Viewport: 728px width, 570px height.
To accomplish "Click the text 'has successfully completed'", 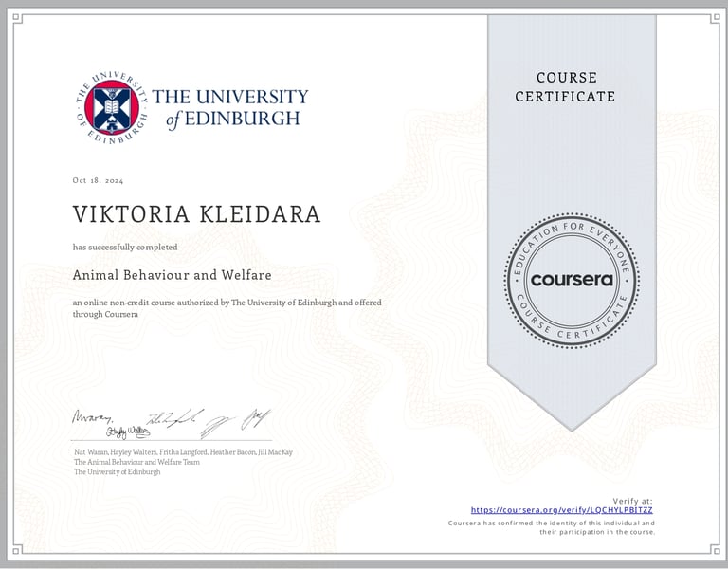I will coord(125,248).
